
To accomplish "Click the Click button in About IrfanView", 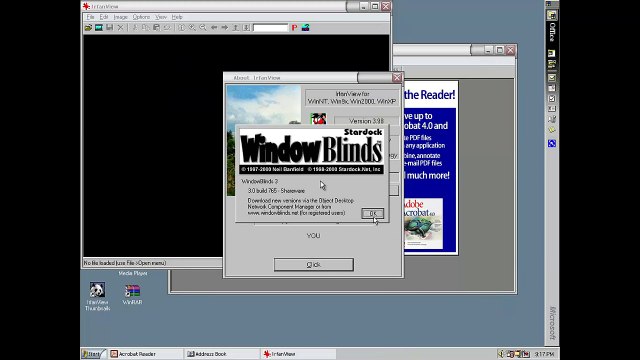I will tap(313, 264).
